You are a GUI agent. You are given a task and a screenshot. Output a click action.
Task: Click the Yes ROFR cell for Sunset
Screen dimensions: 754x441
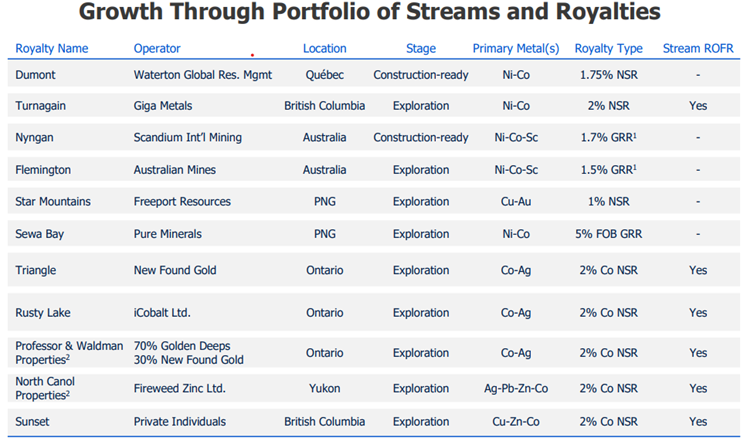click(x=698, y=422)
